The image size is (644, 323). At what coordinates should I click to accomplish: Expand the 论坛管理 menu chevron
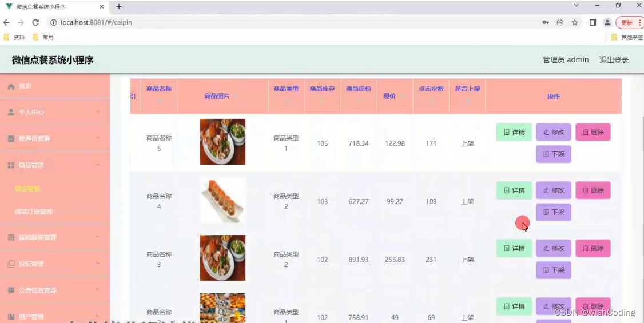(x=98, y=262)
